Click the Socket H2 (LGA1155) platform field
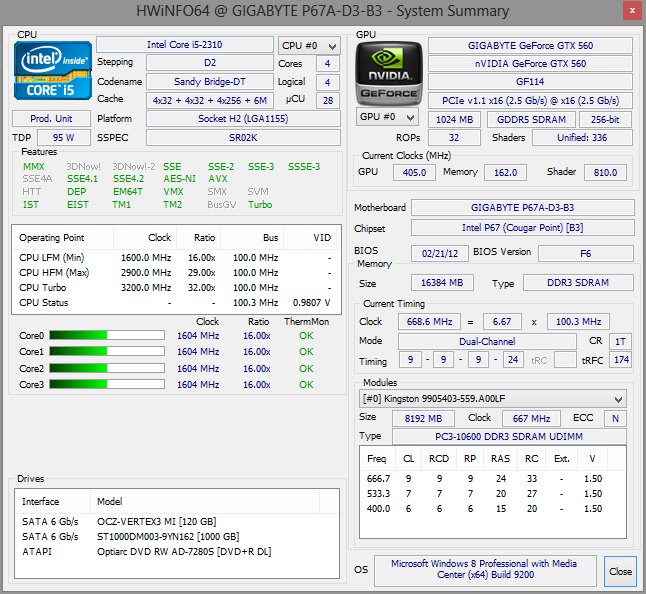Viewport: 646px width, 594px height. point(243,119)
